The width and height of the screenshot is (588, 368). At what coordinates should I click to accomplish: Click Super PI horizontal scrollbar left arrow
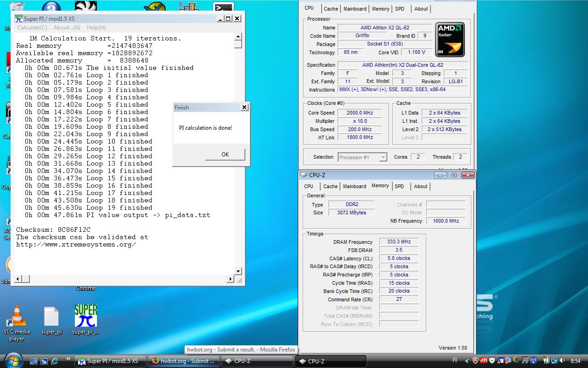click(18, 279)
